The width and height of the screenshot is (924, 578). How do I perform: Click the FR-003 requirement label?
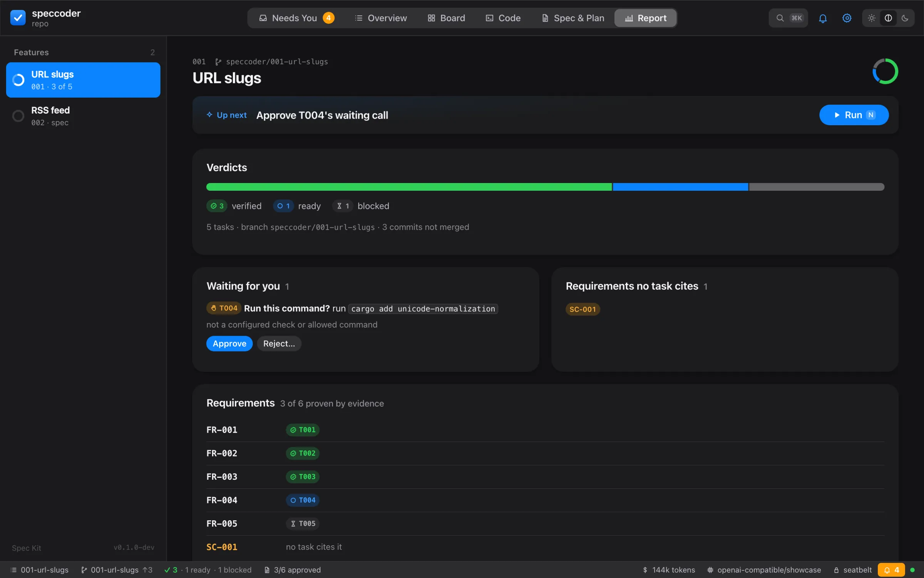[222, 477]
